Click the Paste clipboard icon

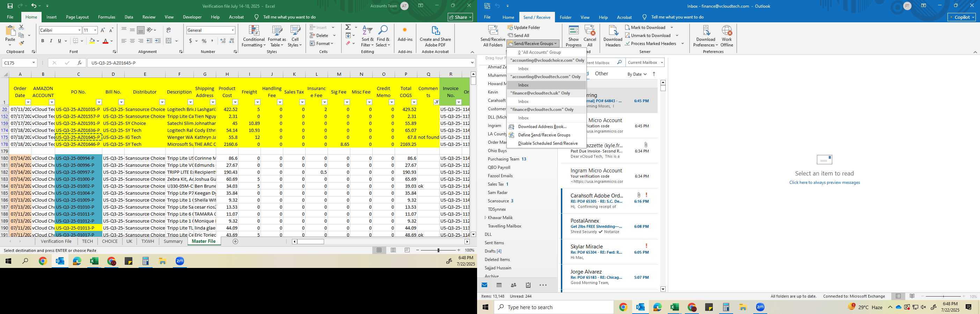[10, 31]
